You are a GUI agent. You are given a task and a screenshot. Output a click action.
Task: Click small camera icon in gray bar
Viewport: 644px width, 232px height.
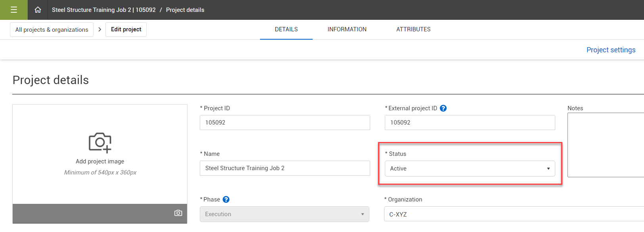click(x=178, y=213)
